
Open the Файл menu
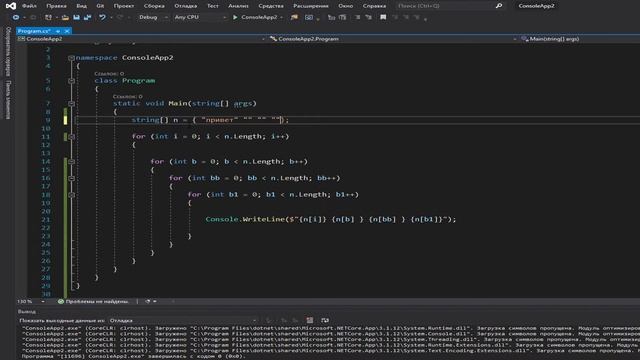tap(29, 6)
